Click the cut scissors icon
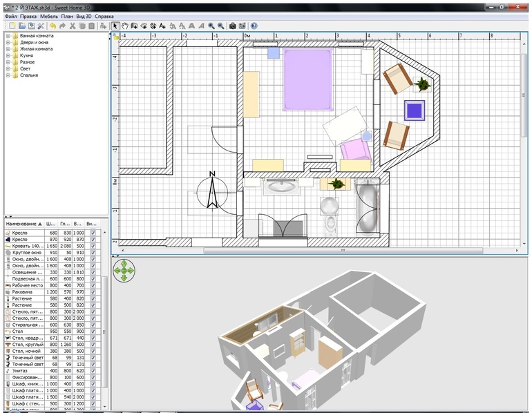Screen dimensions: 532x413 click(x=73, y=26)
